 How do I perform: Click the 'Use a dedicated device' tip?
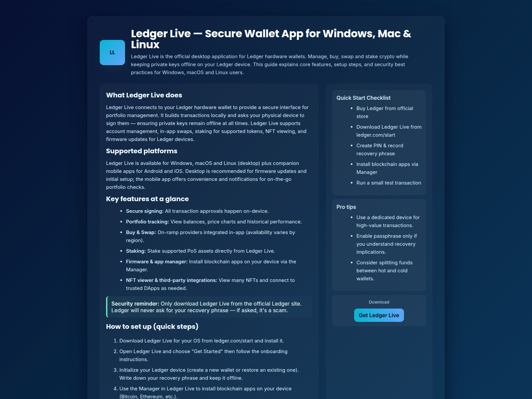coord(388,221)
